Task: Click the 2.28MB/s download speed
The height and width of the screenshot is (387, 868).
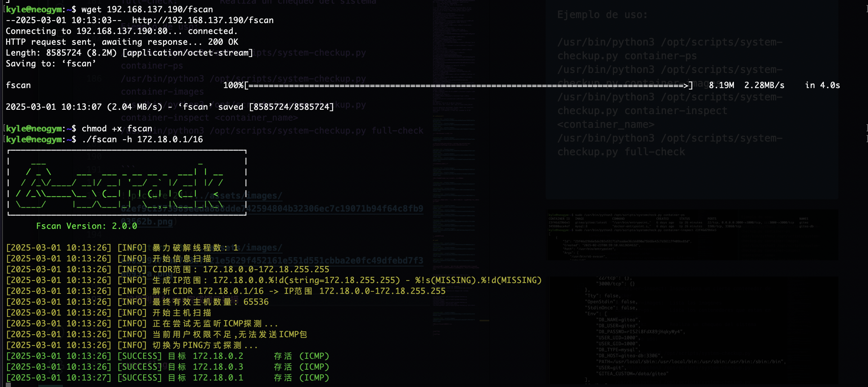Action: point(764,86)
